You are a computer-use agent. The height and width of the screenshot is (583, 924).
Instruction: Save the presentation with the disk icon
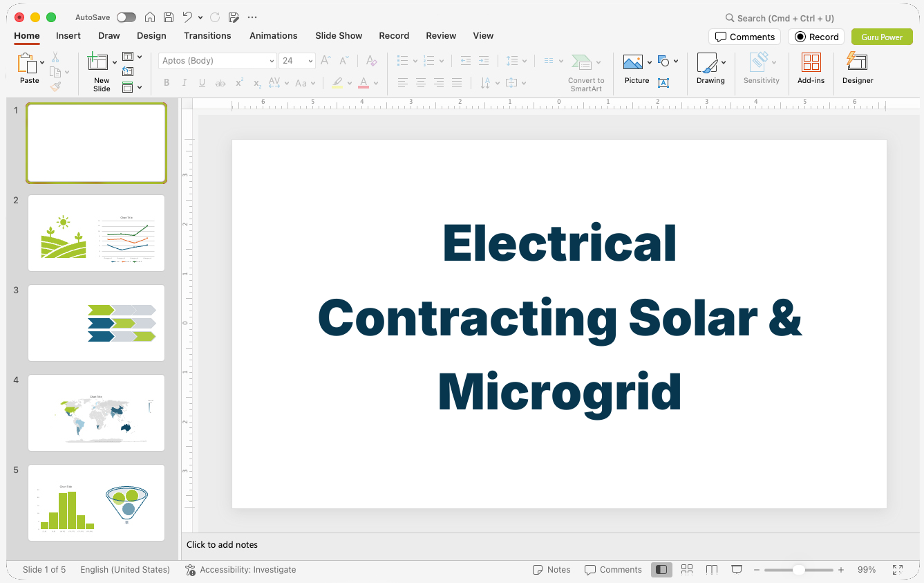169,17
